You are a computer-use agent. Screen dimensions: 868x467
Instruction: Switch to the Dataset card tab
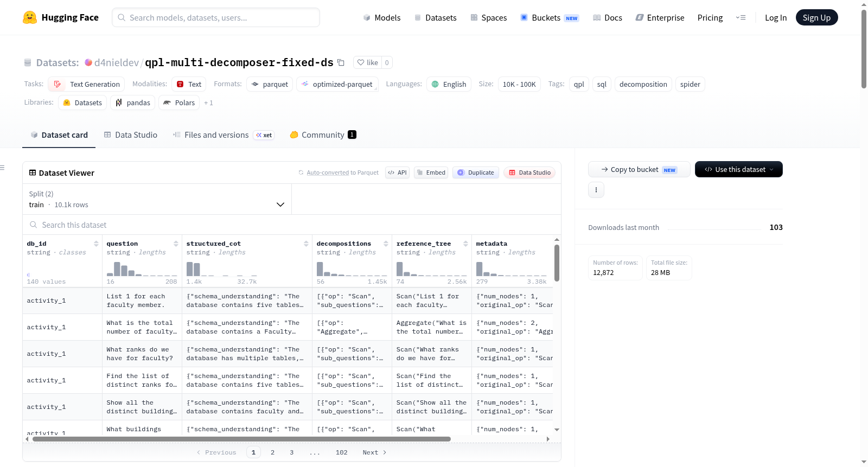click(x=59, y=135)
